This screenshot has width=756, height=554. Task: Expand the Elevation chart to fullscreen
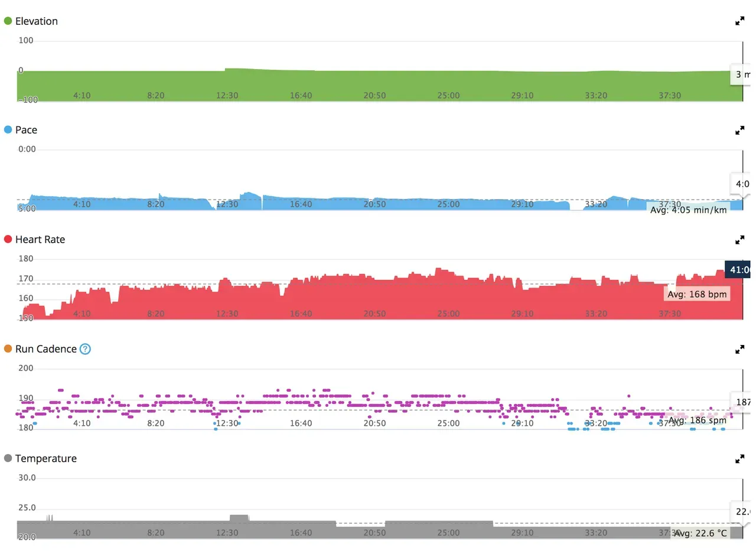pyautogui.click(x=739, y=21)
